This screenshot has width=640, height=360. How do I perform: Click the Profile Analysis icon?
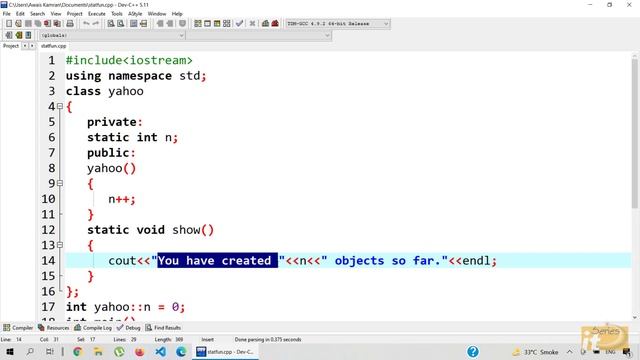tap(265, 24)
